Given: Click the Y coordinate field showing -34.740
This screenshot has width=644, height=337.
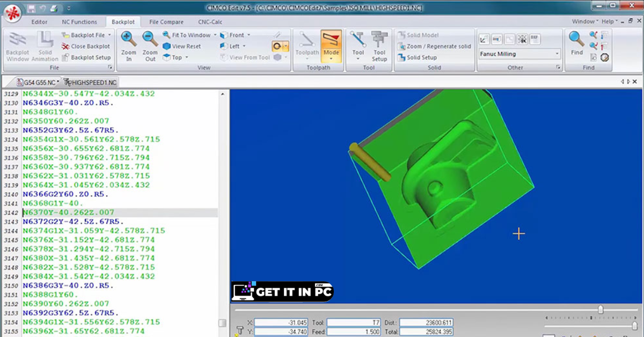Looking at the screenshot, I should [x=281, y=333].
